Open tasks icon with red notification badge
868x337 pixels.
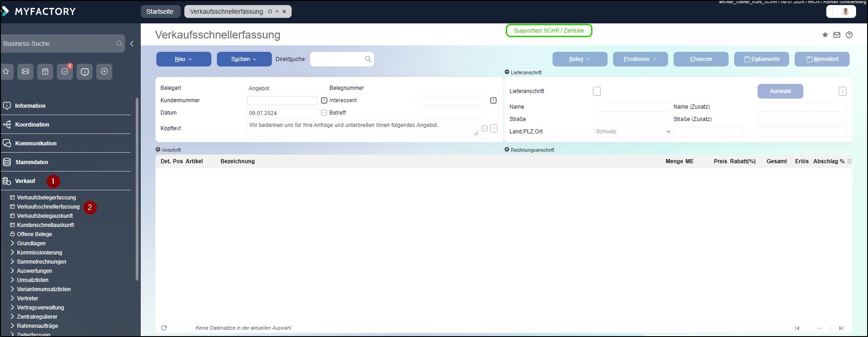[65, 72]
